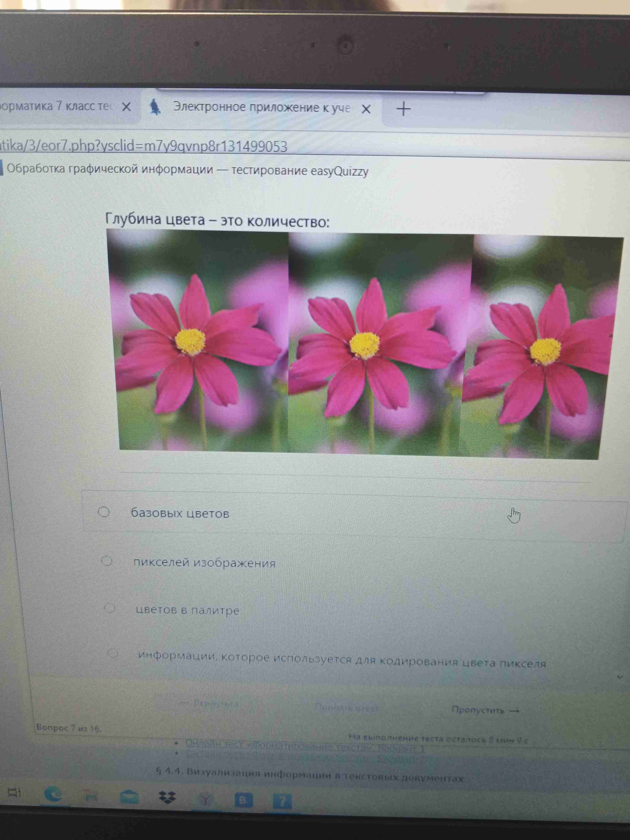Close the 'Электронное приложение' tab

click(366, 109)
